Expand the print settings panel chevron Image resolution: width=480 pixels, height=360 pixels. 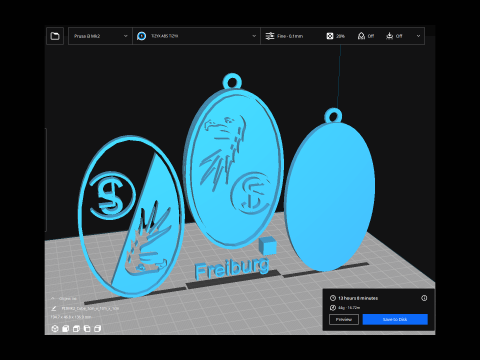pos(418,36)
